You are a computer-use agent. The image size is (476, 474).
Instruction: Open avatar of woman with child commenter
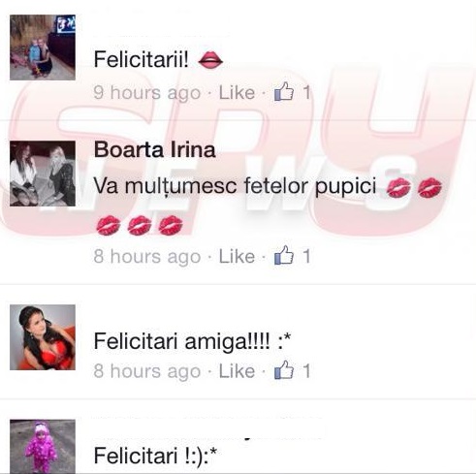coord(43,47)
